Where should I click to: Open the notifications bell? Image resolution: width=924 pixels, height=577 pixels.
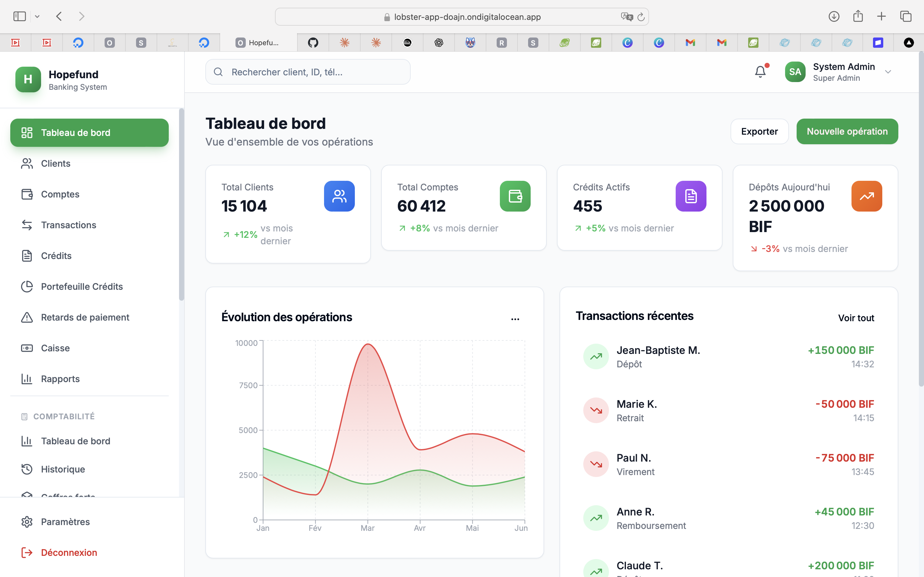[x=760, y=71]
